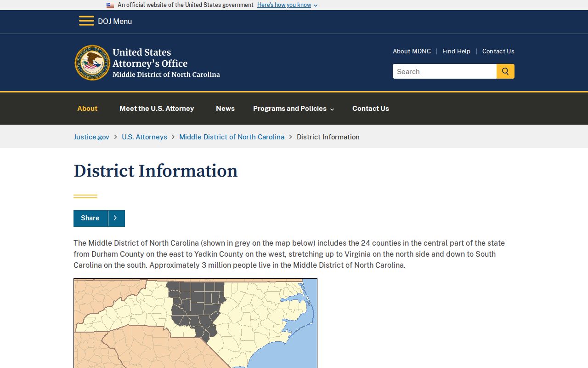Open the About nav item
This screenshot has width=588, height=368.
tap(87, 109)
